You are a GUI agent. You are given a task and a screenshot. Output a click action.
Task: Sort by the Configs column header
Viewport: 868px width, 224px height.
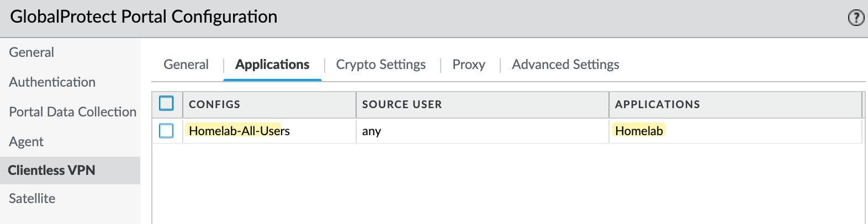(269, 104)
